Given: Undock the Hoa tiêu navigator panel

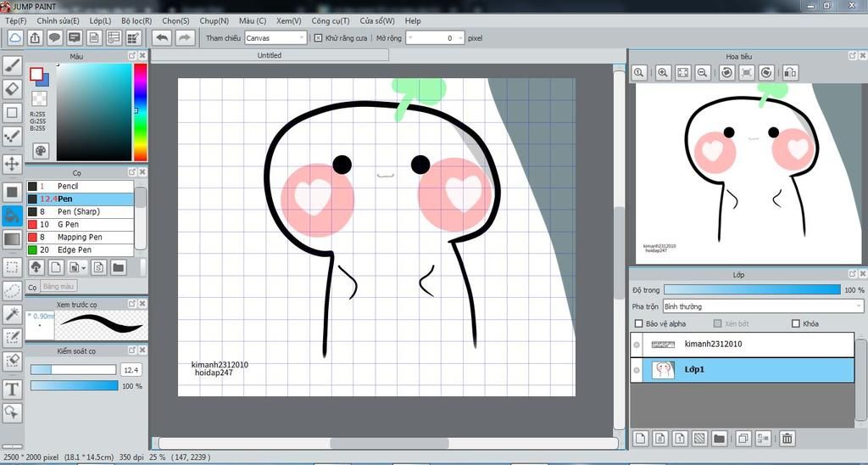Looking at the screenshot, I should [853, 56].
